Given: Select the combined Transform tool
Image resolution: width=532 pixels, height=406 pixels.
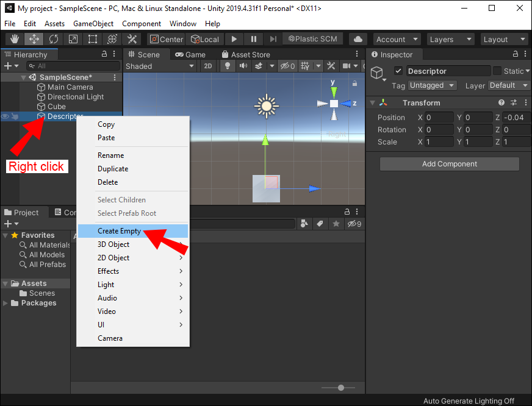Looking at the screenshot, I should point(112,39).
